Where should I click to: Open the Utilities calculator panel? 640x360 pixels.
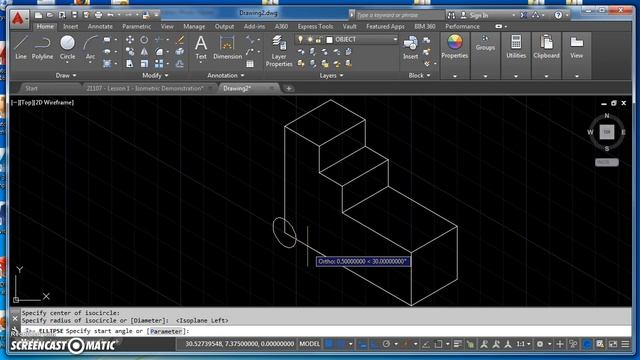pos(516,42)
